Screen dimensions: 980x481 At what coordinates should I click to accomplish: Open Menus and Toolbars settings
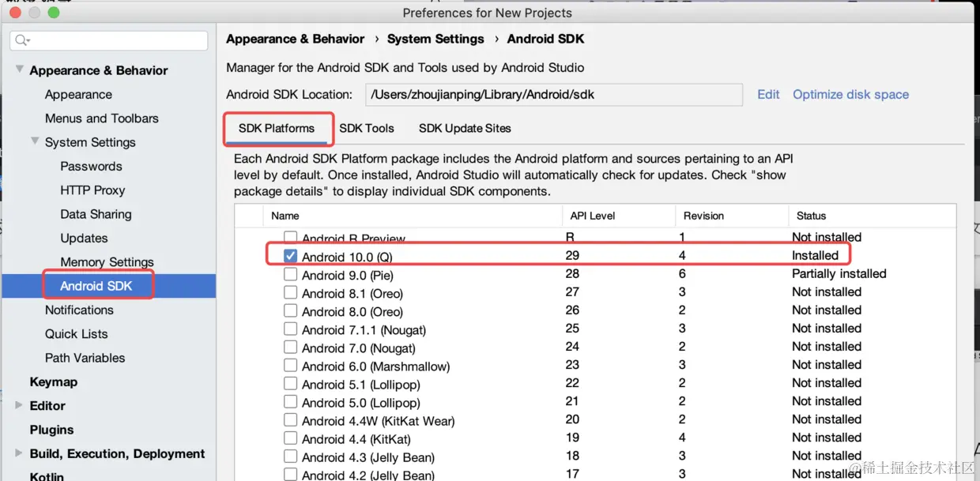click(x=101, y=118)
